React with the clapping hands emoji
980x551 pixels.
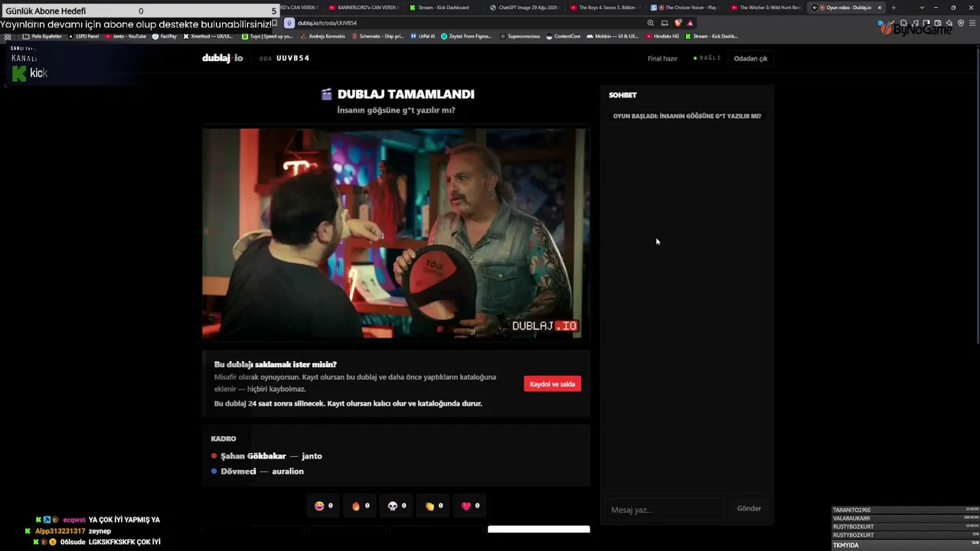click(434, 506)
